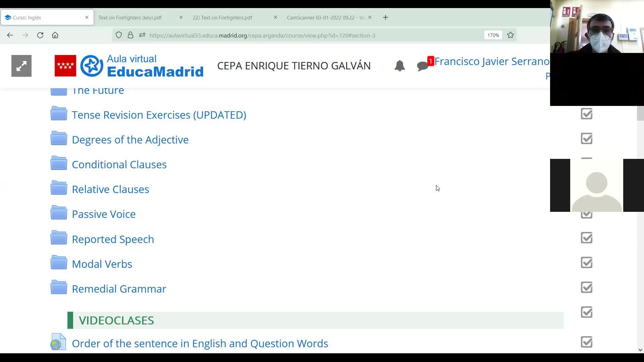Open the Passive Voice folder link
This screenshot has height=362, width=644.
[x=104, y=214]
